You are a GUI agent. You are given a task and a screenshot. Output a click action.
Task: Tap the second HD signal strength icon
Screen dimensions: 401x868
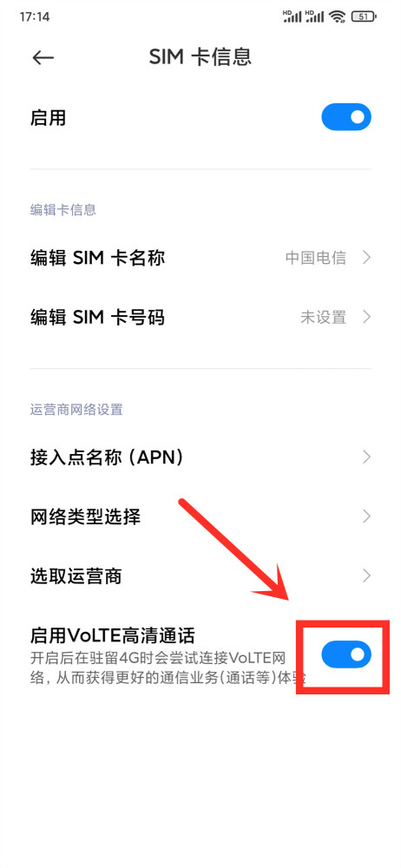pyautogui.click(x=314, y=16)
